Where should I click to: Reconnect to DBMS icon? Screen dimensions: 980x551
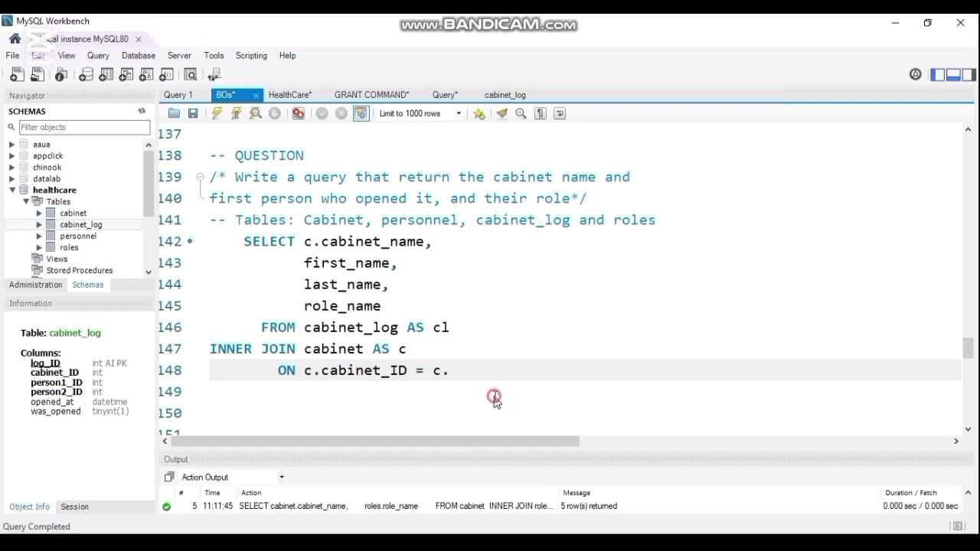pyautogui.click(x=214, y=74)
